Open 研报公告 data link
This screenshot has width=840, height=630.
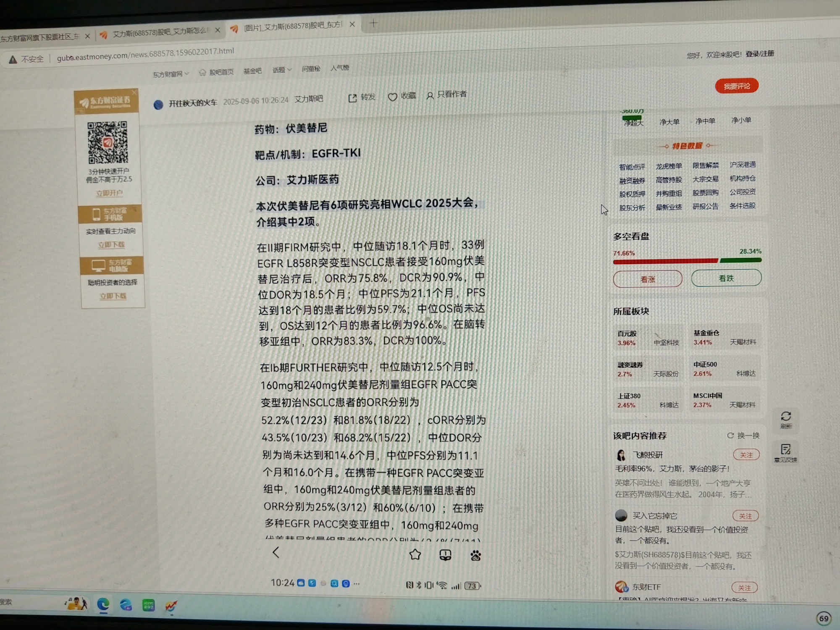tap(706, 207)
